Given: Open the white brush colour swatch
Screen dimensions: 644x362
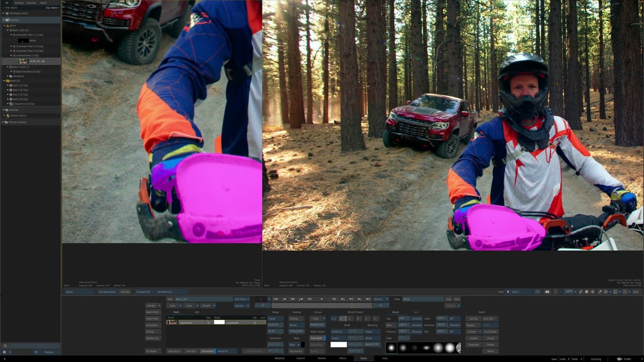Looking at the screenshot, I should click(339, 344).
